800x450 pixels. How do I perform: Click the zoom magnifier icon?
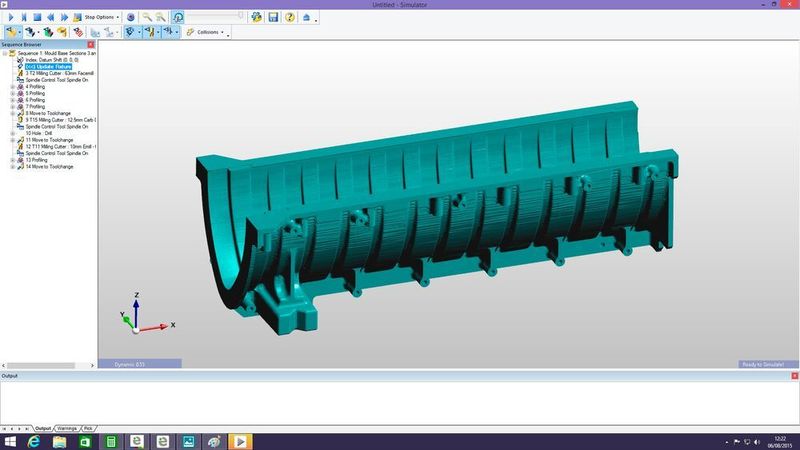[147, 17]
